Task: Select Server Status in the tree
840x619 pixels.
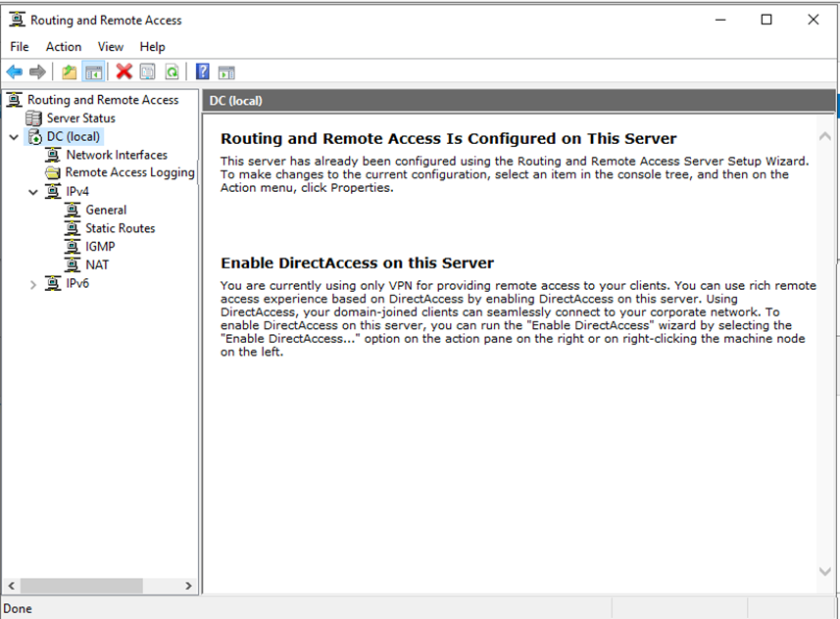Action: tap(81, 118)
